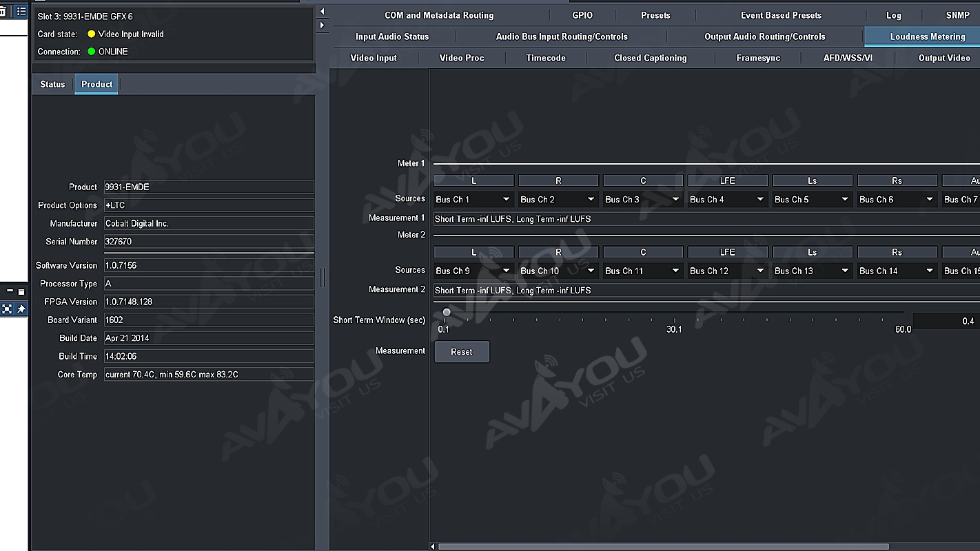Open COM and Metadata Routing tab
Image resolution: width=980 pixels, height=551 pixels.
(439, 15)
